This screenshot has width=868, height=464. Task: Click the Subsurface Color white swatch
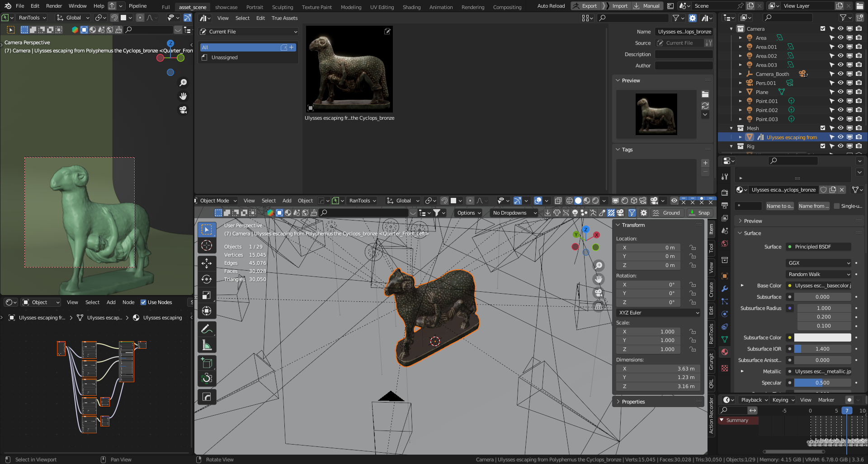(x=822, y=337)
